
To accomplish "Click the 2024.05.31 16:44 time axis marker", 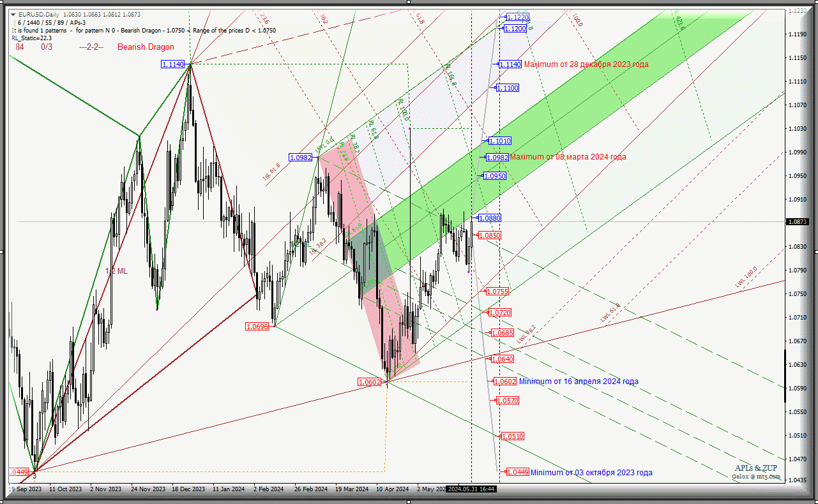I will pyautogui.click(x=472, y=489).
